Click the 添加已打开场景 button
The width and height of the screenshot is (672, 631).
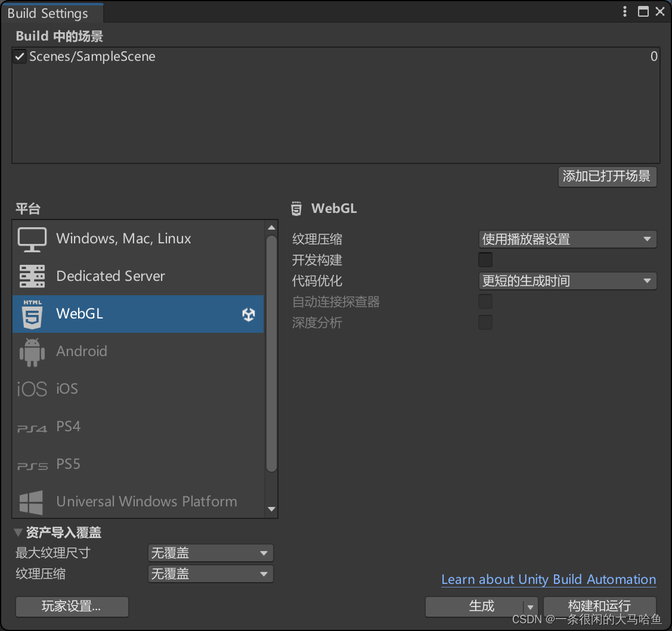click(607, 177)
